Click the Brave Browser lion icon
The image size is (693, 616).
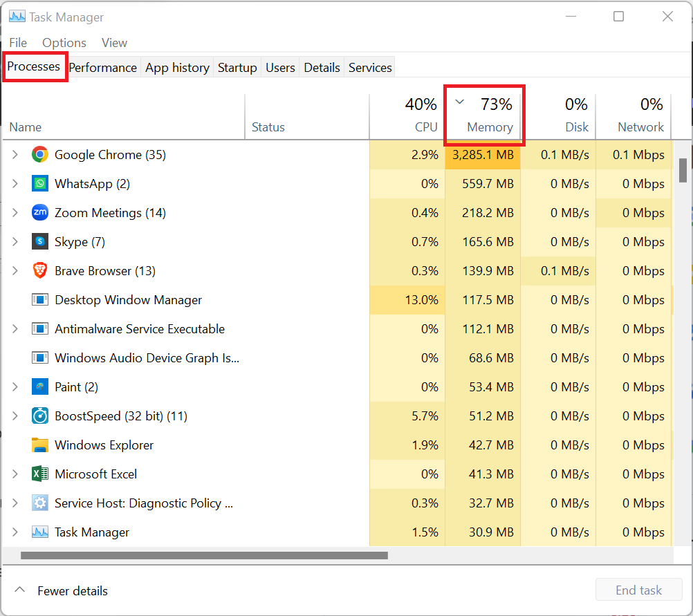coord(39,271)
